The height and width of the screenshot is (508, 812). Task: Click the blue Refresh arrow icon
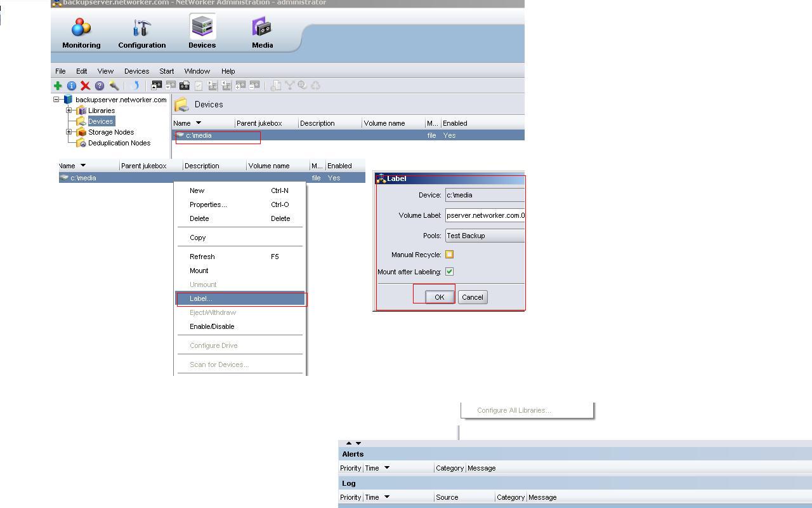point(134,86)
